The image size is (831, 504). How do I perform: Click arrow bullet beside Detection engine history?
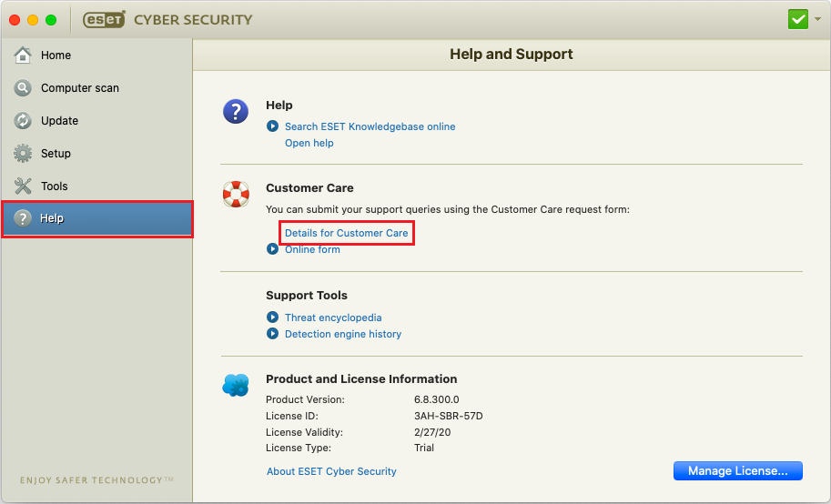[272, 333]
